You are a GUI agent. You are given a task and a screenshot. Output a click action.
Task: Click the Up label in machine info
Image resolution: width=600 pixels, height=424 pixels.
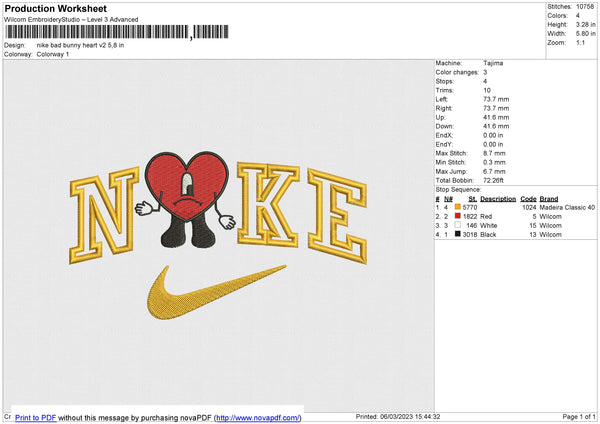click(440, 117)
